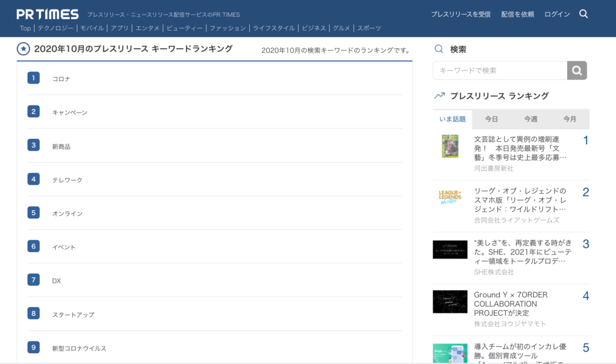
Task: Open search via header magnifier icon
Action: 583,14
